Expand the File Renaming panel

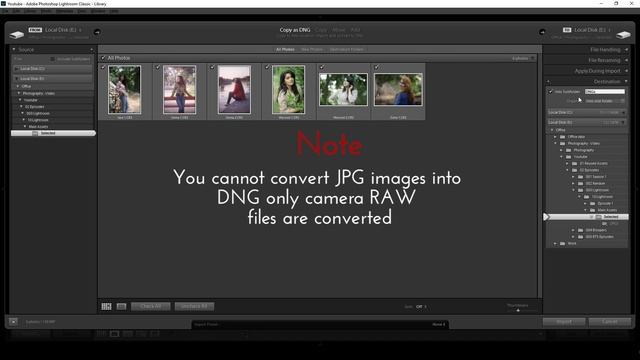point(627,60)
